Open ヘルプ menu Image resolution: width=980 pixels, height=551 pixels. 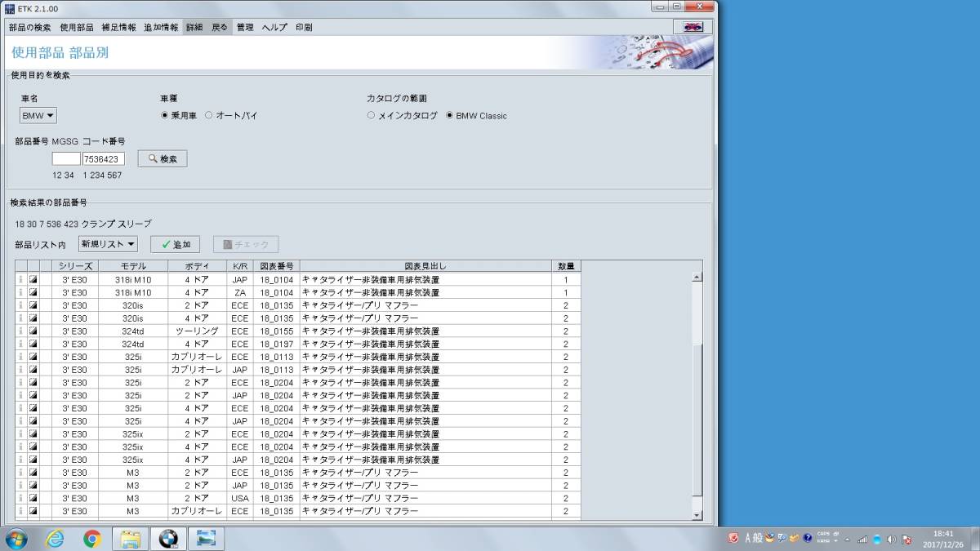point(274,27)
